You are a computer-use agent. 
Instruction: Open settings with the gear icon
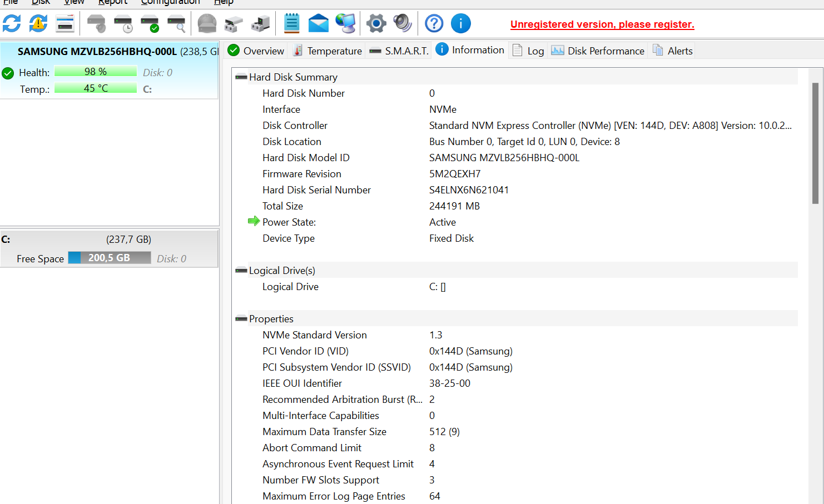(x=376, y=23)
